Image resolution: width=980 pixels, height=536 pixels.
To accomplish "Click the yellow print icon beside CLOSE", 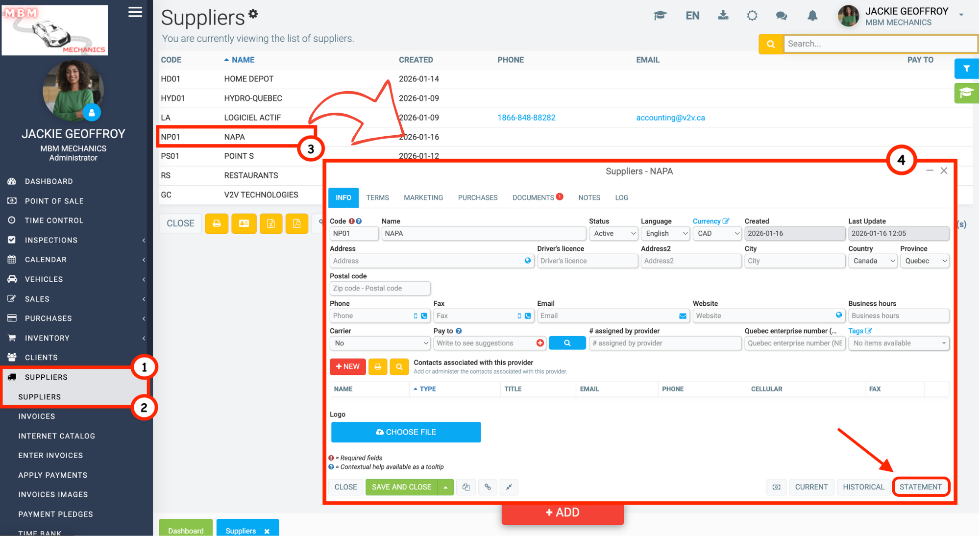I will pos(217,223).
